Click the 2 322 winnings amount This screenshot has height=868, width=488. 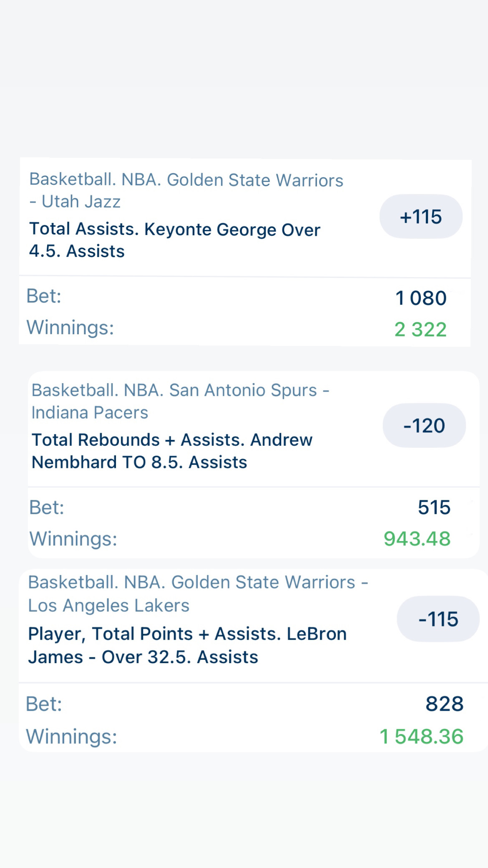pyautogui.click(x=420, y=329)
